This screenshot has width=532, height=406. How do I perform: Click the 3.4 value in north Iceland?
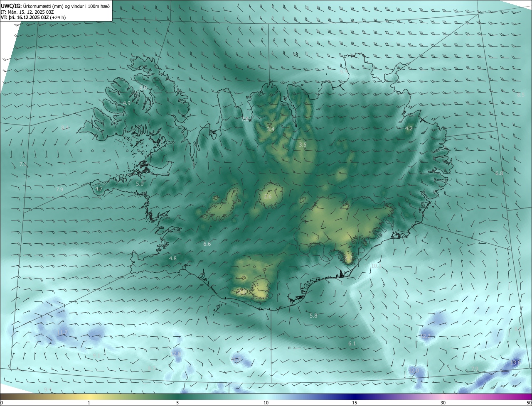pos(271,130)
